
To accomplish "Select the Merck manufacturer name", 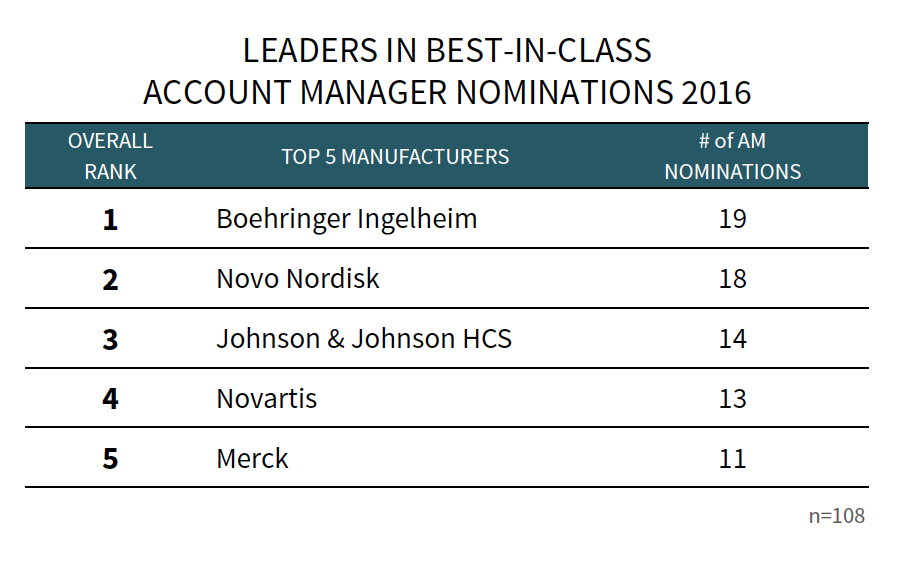I will point(252,459).
